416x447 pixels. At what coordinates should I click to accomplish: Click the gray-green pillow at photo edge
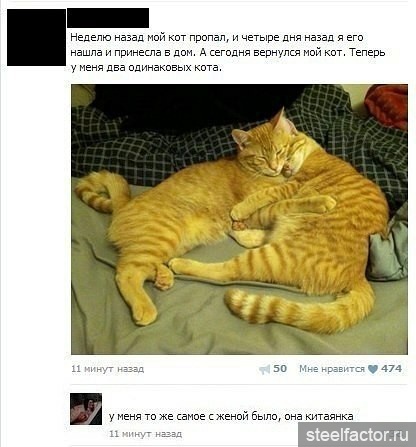point(388,253)
